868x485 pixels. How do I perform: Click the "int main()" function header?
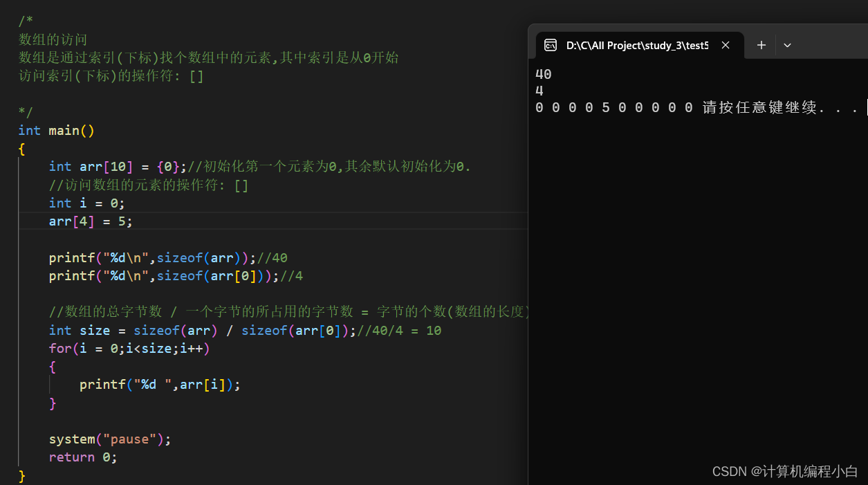[x=57, y=131]
